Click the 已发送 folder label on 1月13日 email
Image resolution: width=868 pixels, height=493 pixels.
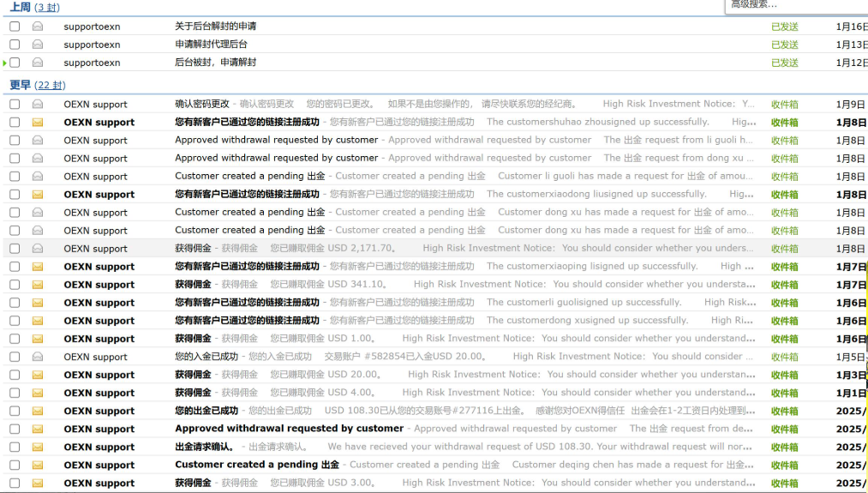(x=784, y=45)
